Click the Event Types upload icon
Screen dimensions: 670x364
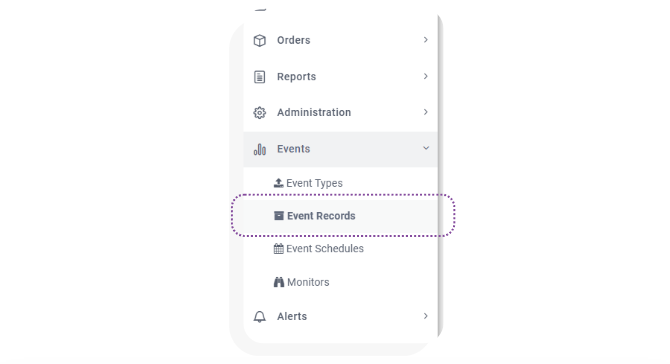coord(279,183)
